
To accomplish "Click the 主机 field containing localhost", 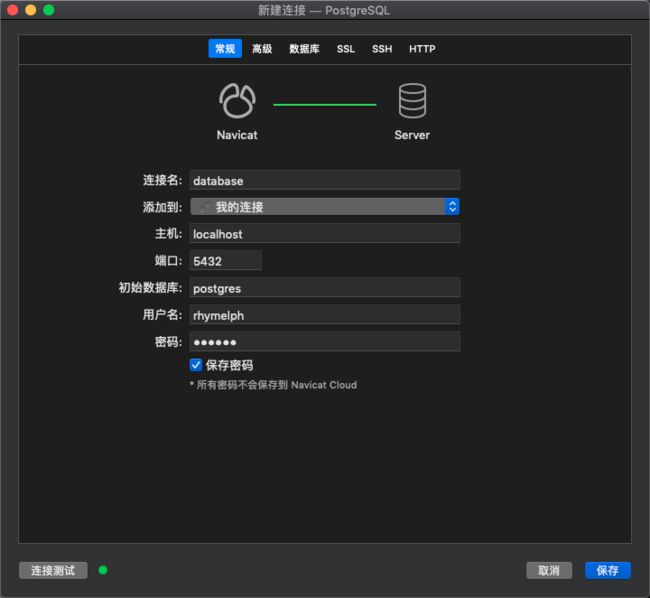I will point(325,233).
